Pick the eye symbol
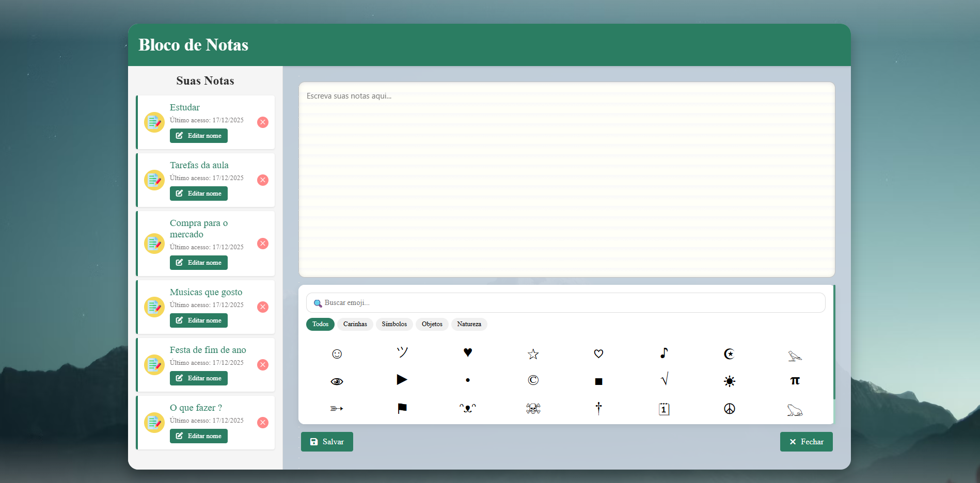 337,381
